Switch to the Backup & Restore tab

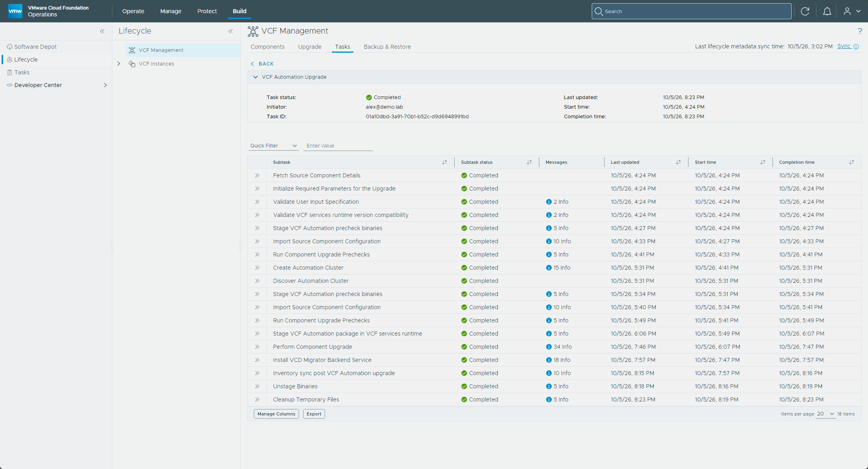pyautogui.click(x=387, y=47)
